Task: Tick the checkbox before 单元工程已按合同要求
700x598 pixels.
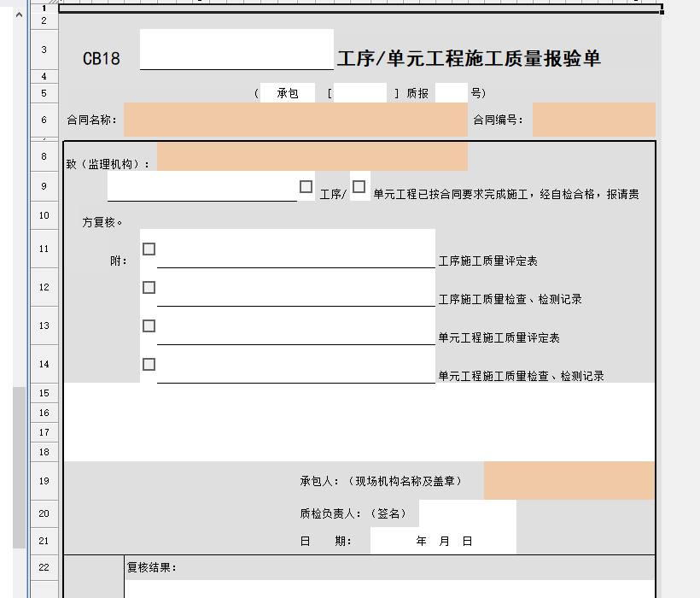Action: click(x=359, y=186)
